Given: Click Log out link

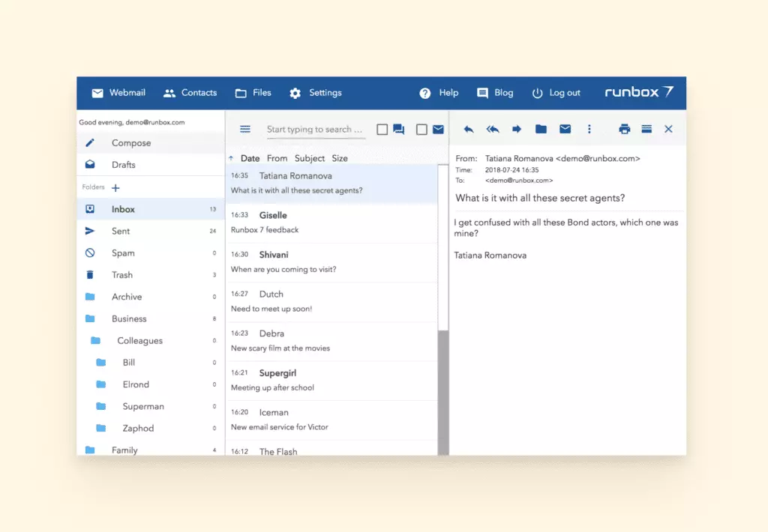Looking at the screenshot, I should coord(556,93).
